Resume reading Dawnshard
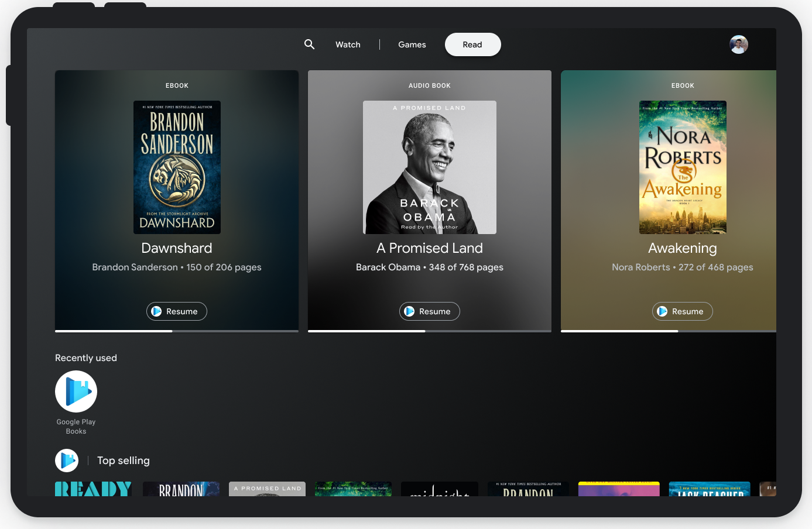The height and width of the screenshot is (529, 812). click(x=177, y=311)
